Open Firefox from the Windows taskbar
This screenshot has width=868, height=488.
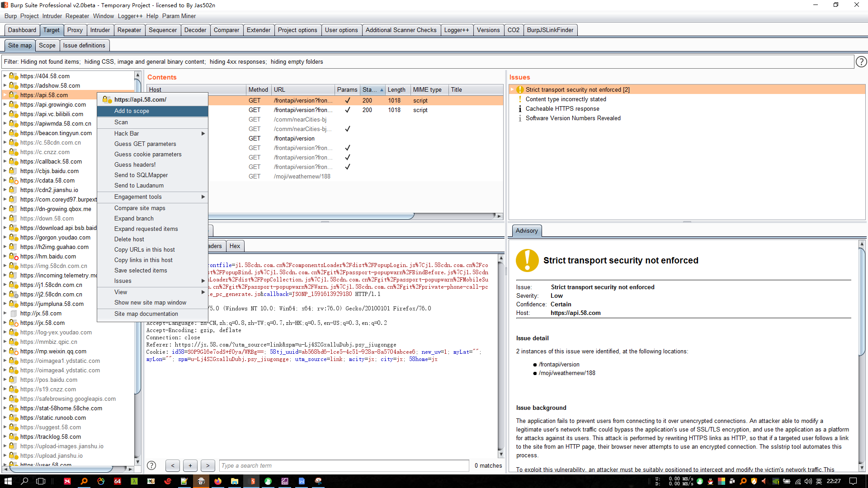coord(218,481)
